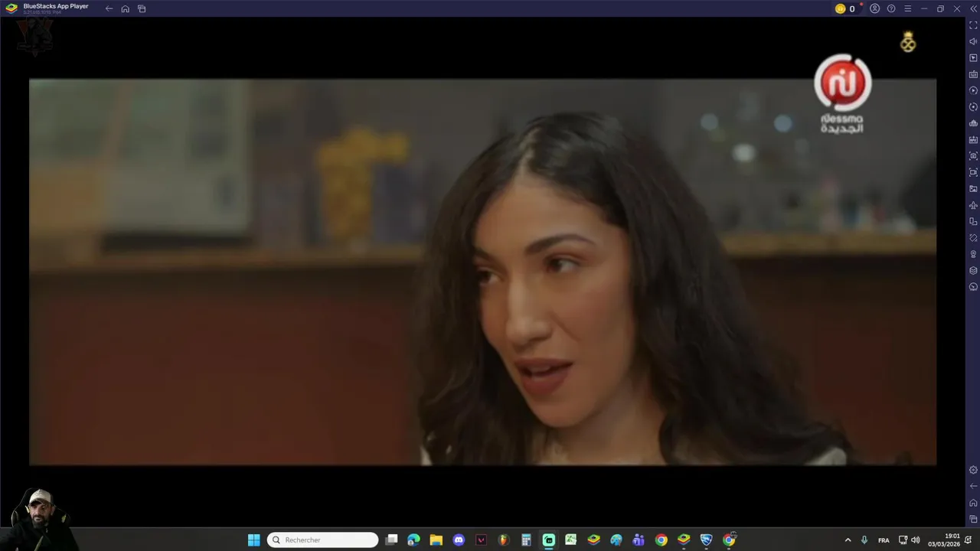Open the notification center bell
980x551 pixels.
[x=969, y=540]
